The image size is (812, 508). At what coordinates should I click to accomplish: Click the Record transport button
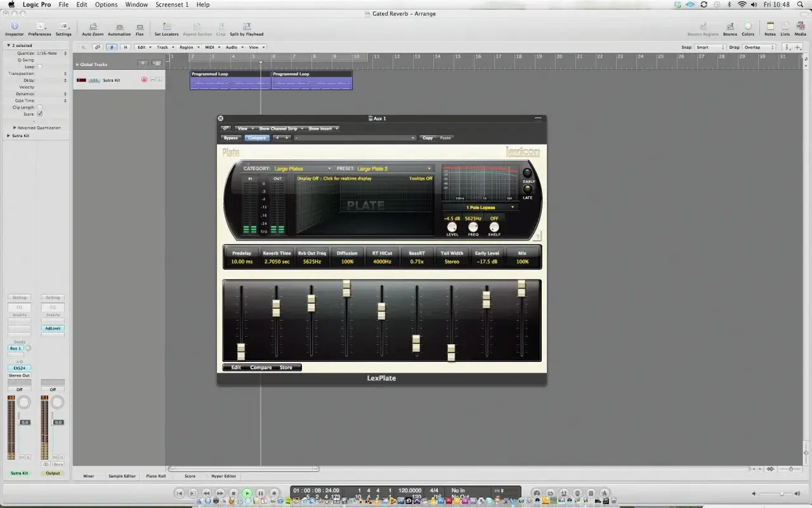click(274, 493)
